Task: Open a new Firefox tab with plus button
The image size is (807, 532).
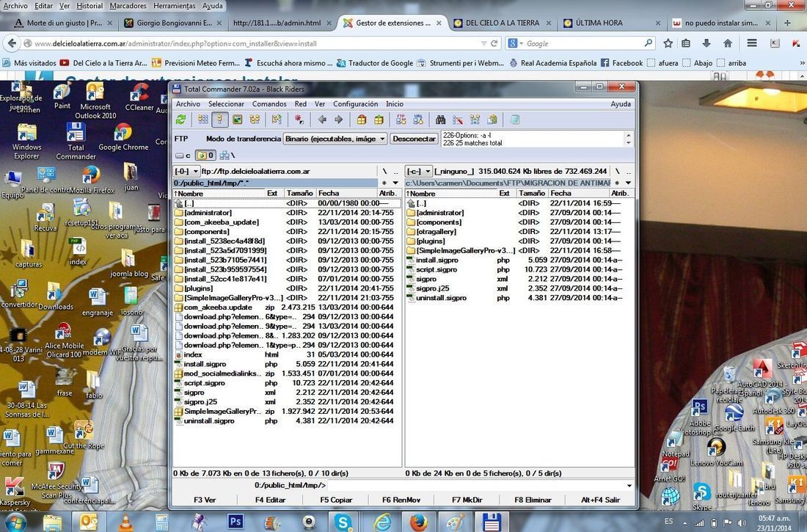Action: 787,23
